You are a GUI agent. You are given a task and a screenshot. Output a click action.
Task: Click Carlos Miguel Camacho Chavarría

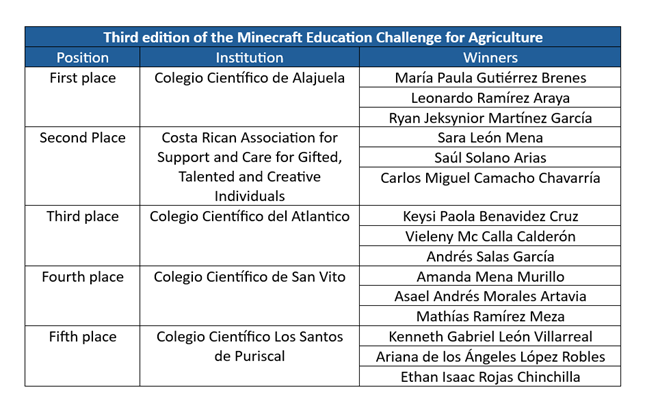[x=490, y=178]
